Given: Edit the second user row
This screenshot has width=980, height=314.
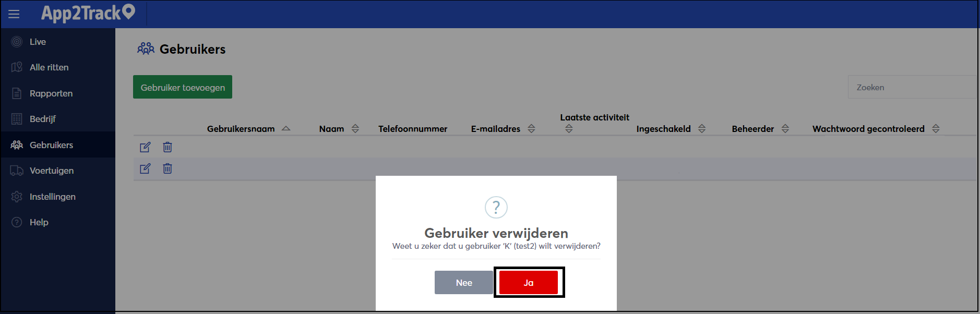Looking at the screenshot, I should [145, 168].
